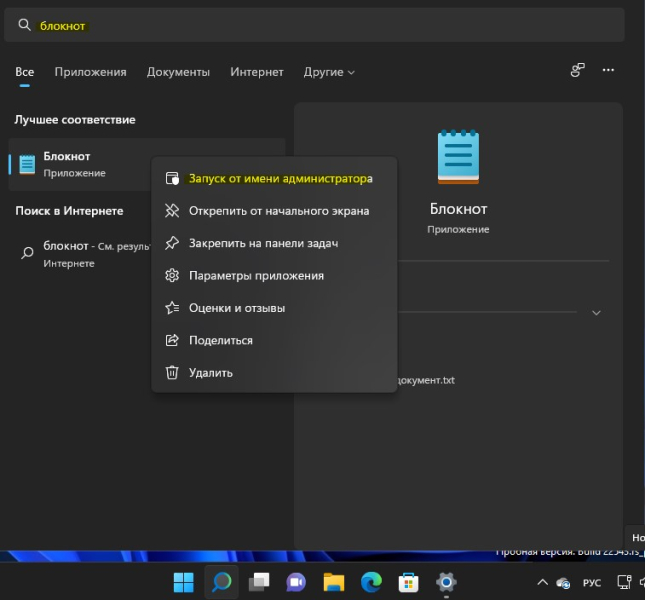This screenshot has height=600, width=645.
Task: Expand the chevron in Notepad details pane
Action: pyautogui.click(x=596, y=313)
